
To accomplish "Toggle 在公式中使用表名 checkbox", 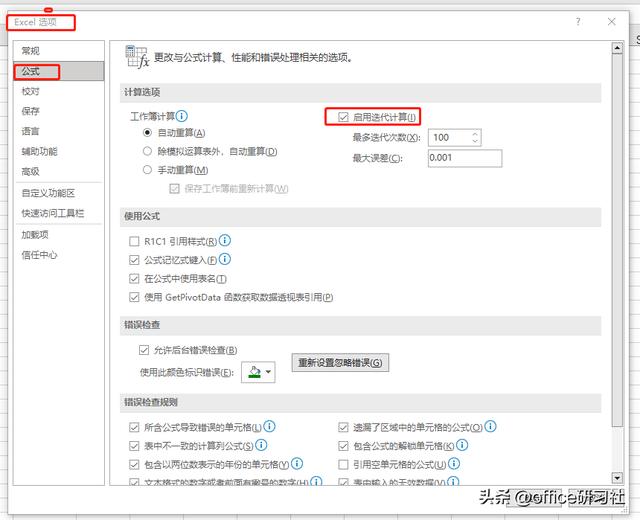I will tap(134, 278).
